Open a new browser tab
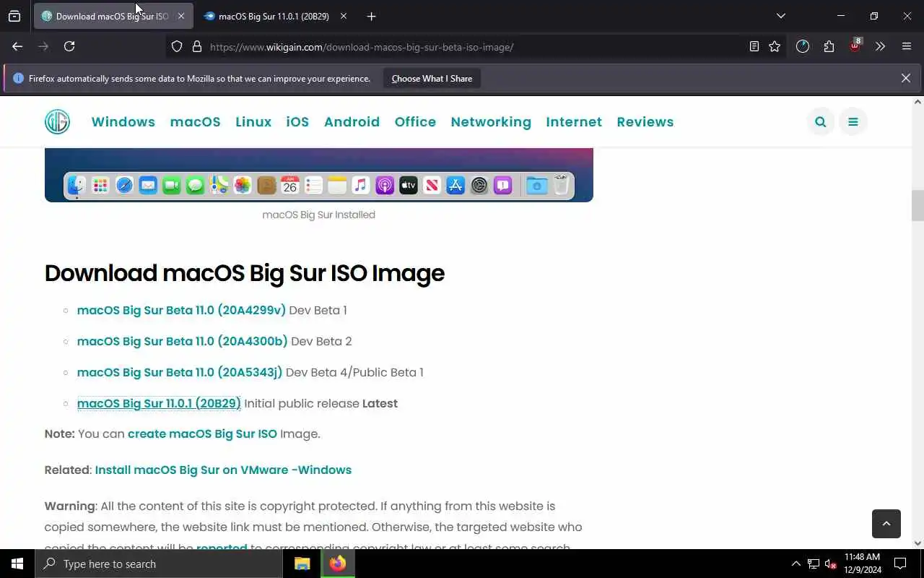The image size is (924, 578). (x=371, y=16)
